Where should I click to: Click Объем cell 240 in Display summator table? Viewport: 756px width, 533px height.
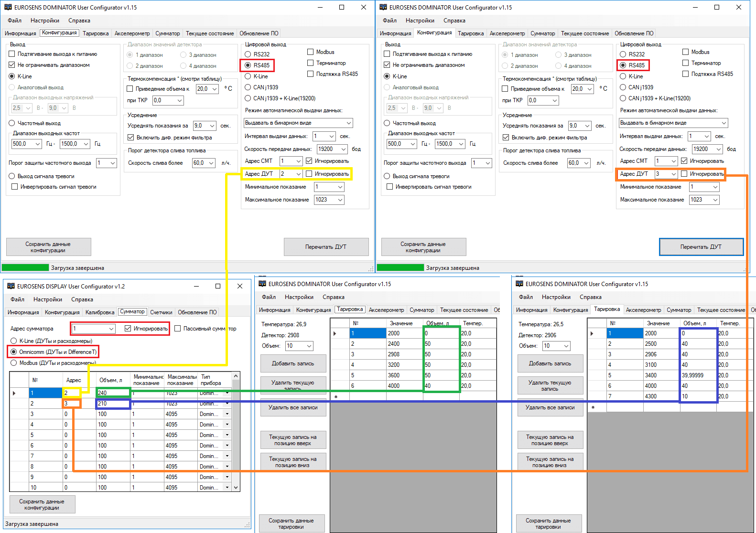[x=113, y=393]
